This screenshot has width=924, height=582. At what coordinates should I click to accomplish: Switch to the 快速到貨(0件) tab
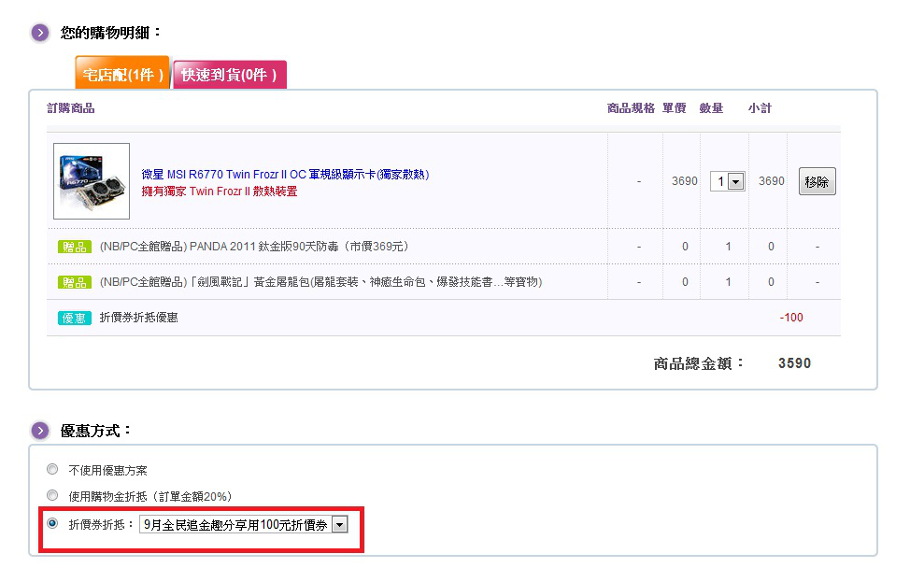(229, 75)
